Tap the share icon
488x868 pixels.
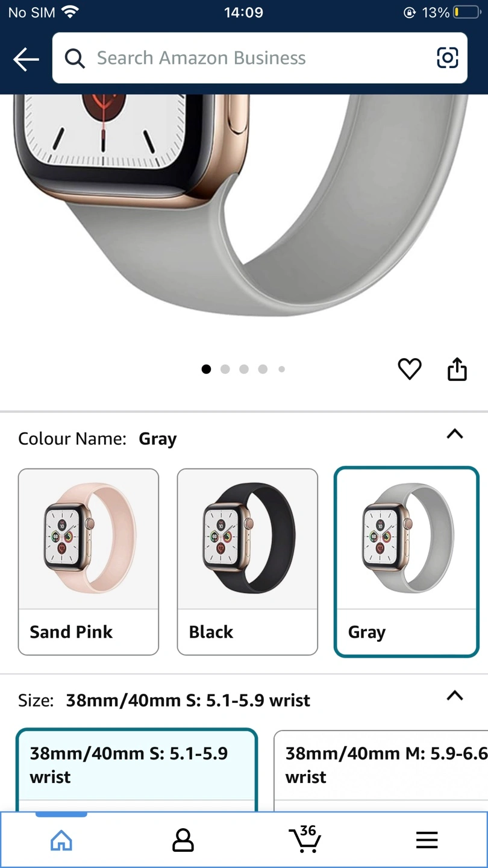pyautogui.click(x=457, y=370)
